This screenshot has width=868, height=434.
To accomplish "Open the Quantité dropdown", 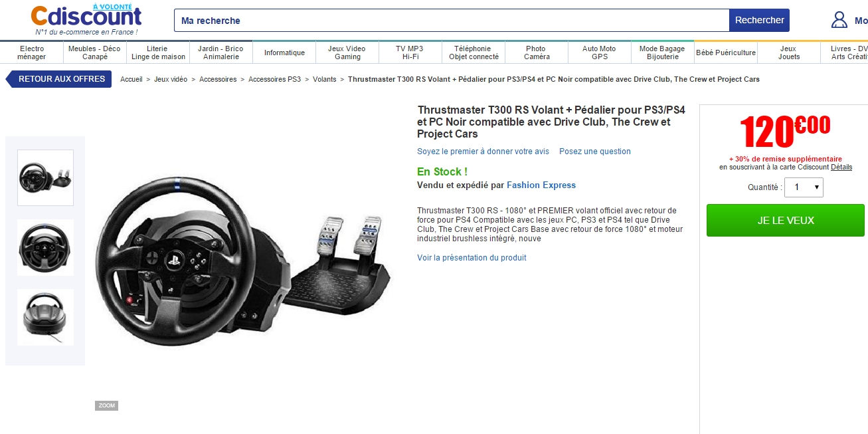I will pos(804,187).
